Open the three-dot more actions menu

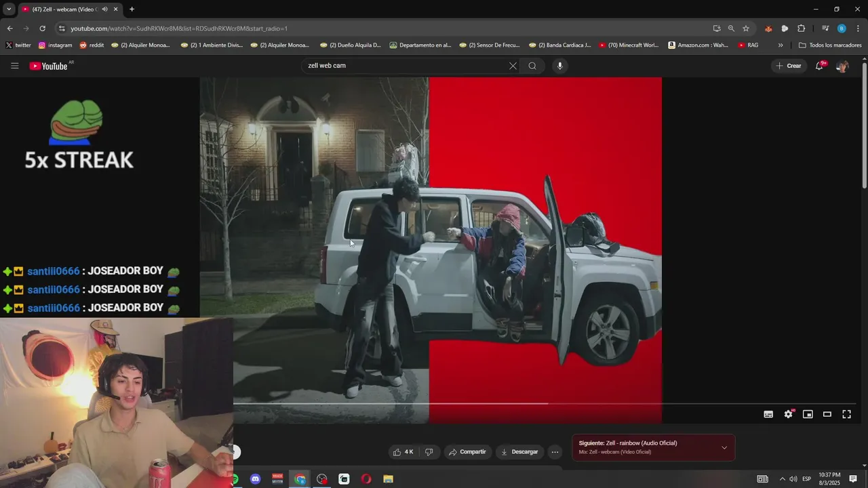tap(555, 452)
